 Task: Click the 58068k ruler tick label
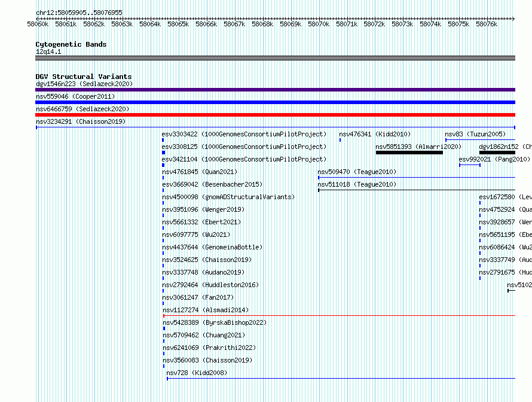click(262, 24)
